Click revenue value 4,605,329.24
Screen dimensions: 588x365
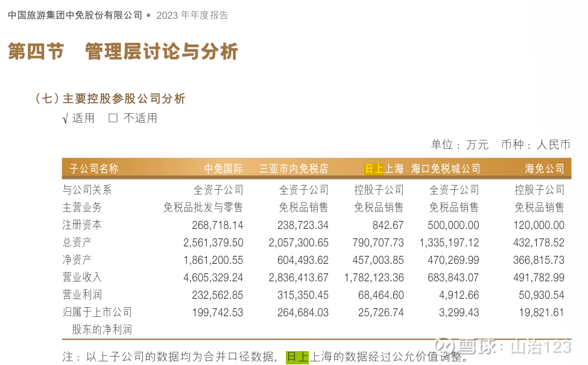point(213,278)
